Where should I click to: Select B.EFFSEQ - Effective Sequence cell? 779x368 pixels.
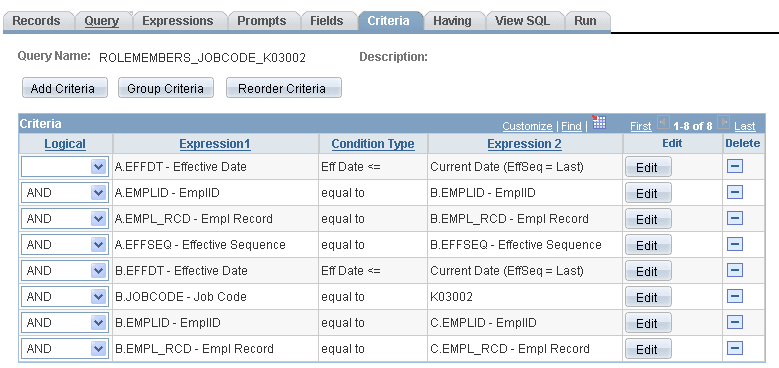coord(516,245)
